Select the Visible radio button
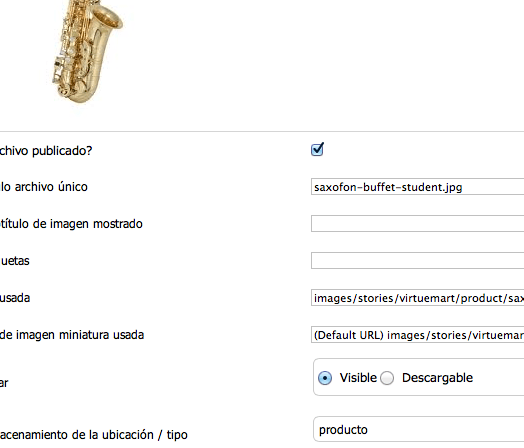 [324, 378]
